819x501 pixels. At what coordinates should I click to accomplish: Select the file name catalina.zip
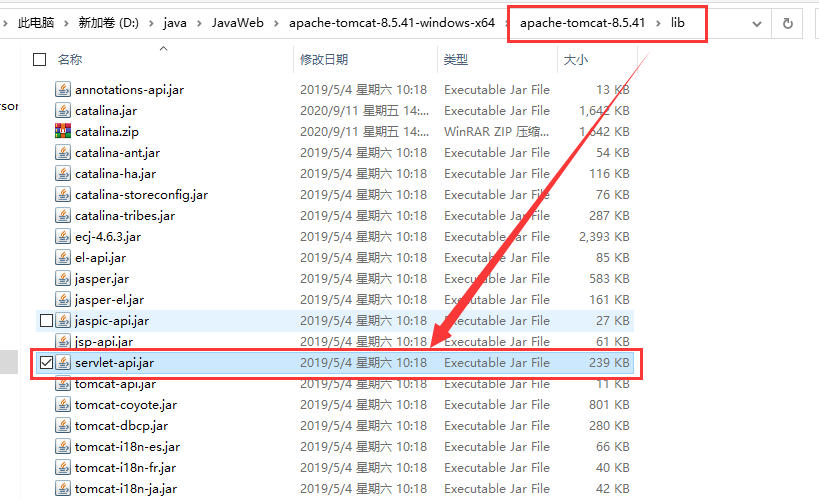(107, 132)
